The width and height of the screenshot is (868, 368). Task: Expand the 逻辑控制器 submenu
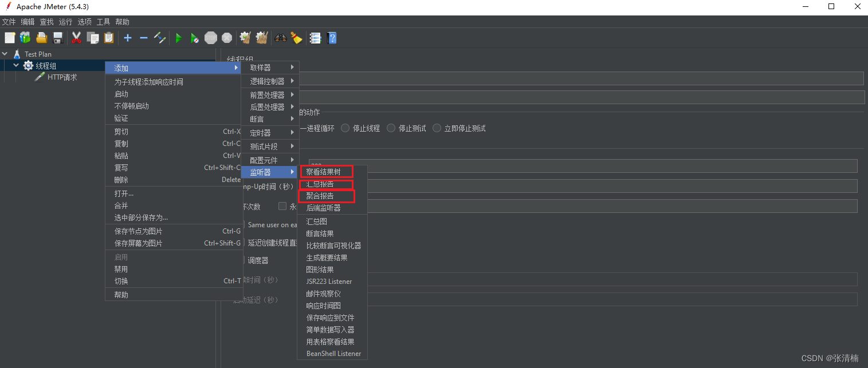click(269, 81)
